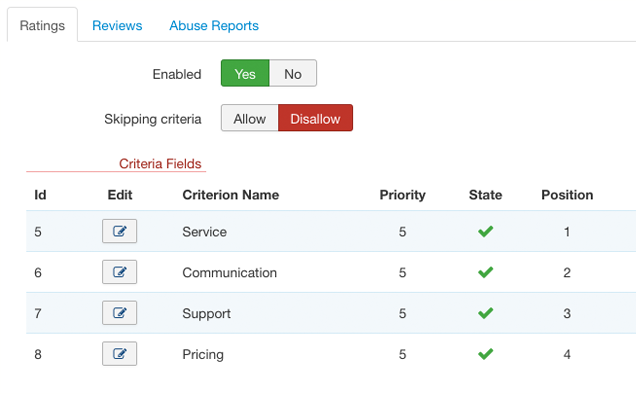Set Enabled to Yes
The width and height of the screenshot is (636, 394).
[245, 73]
